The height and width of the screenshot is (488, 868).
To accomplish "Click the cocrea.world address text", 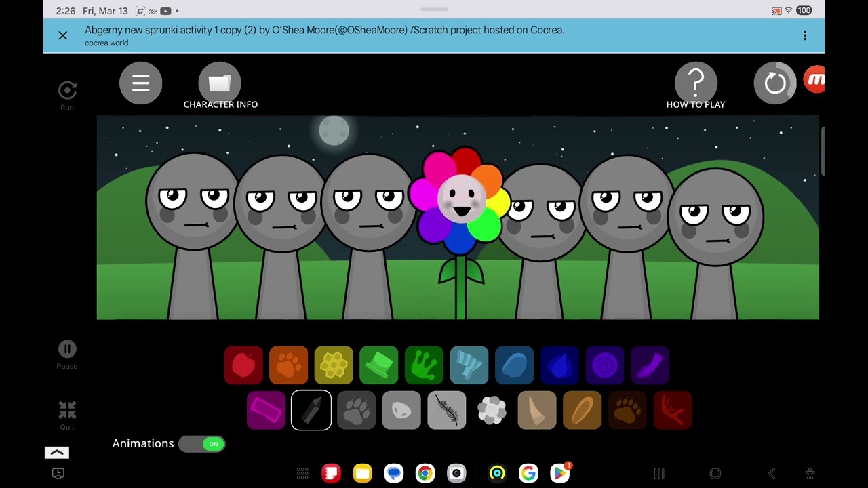I will click(106, 43).
